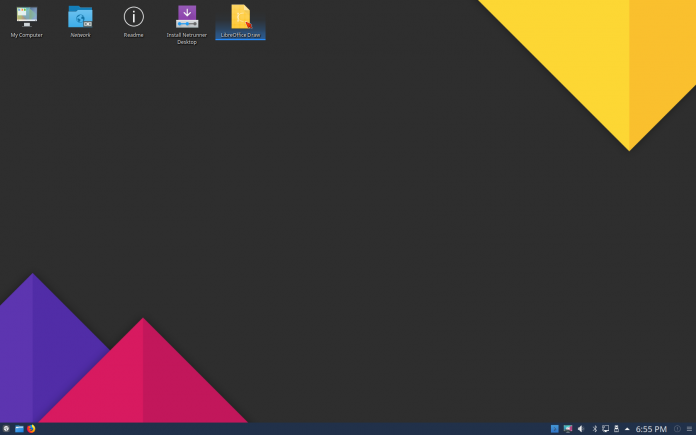This screenshot has width=696, height=435.
Task: Launch Firefox from the taskbar
Action: (31, 429)
